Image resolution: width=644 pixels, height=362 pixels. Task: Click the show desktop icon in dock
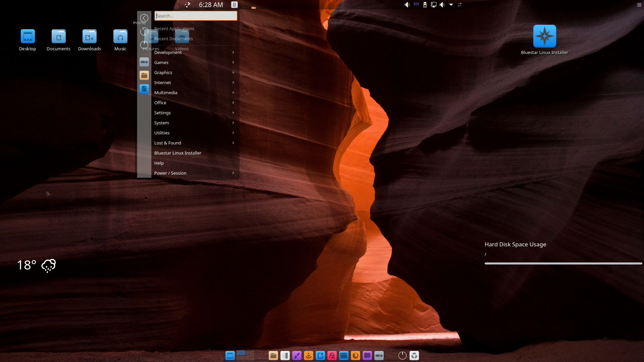(230, 356)
